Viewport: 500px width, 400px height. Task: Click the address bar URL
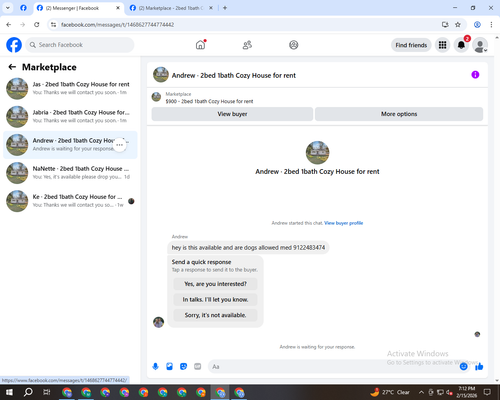[x=117, y=25]
